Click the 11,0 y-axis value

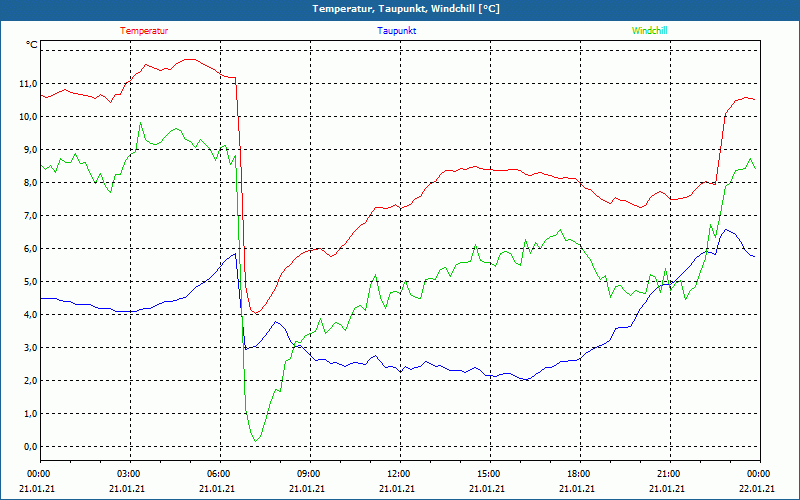(28, 84)
